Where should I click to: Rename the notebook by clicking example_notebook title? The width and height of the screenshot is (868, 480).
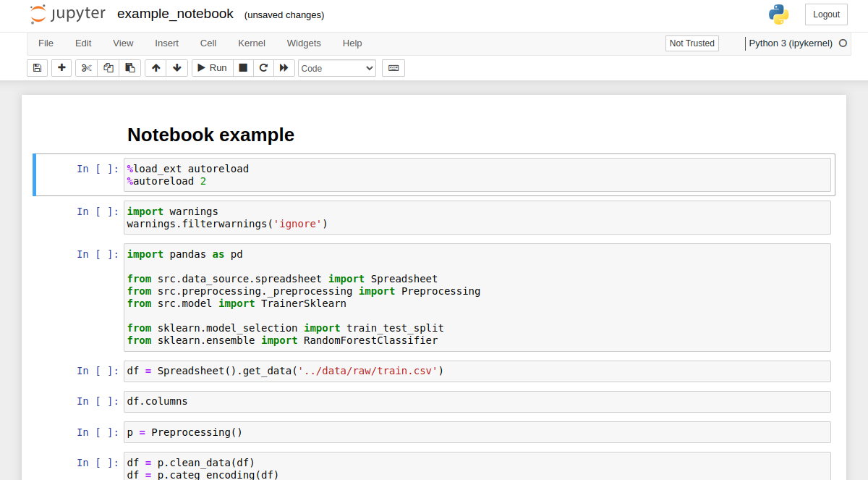(x=175, y=14)
